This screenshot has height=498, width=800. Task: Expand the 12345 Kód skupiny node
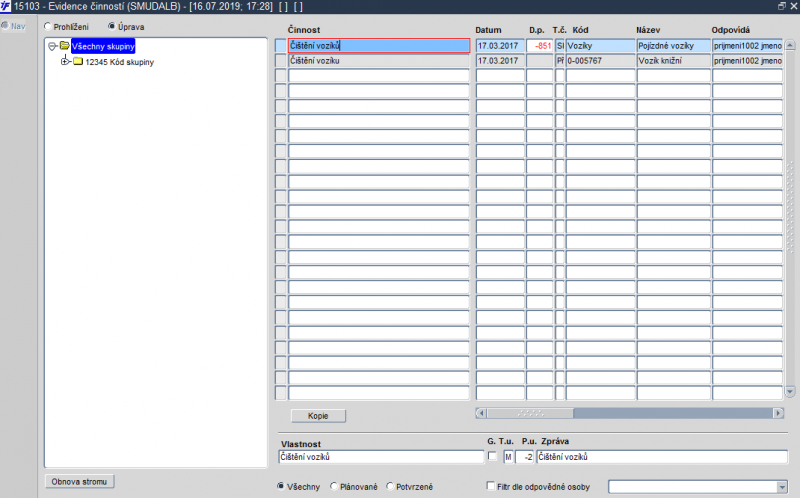click(x=65, y=62)
